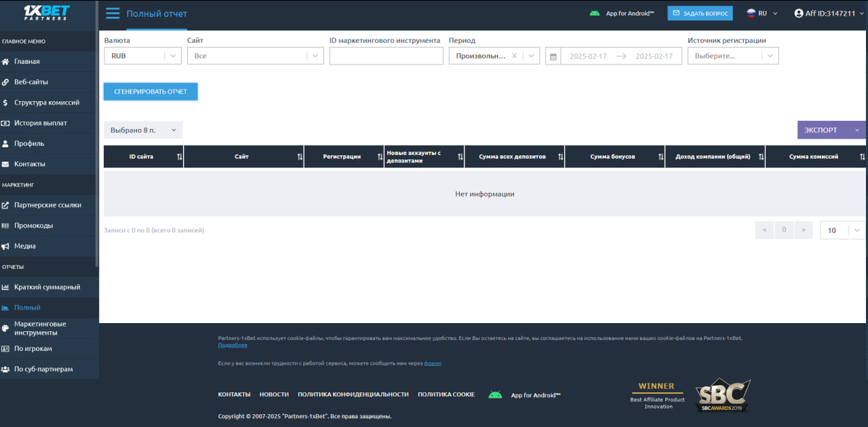Screen dimensions: 868x427
Task: Open Источник регистрации dropdown
Action: tap(732, 56)
